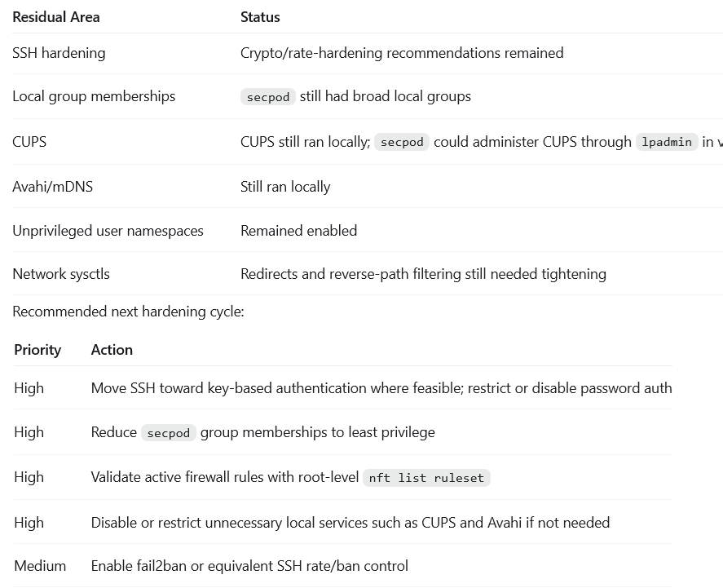Click the secpod code tag in CUPS row
This screenshot has width=723, height=588.
(402, 142)
